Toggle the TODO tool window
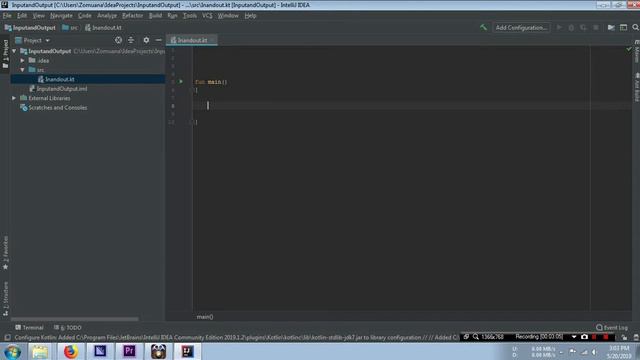The height and width of the screenshot is (360, 640). pyautogui.click(x=68, y=327)
